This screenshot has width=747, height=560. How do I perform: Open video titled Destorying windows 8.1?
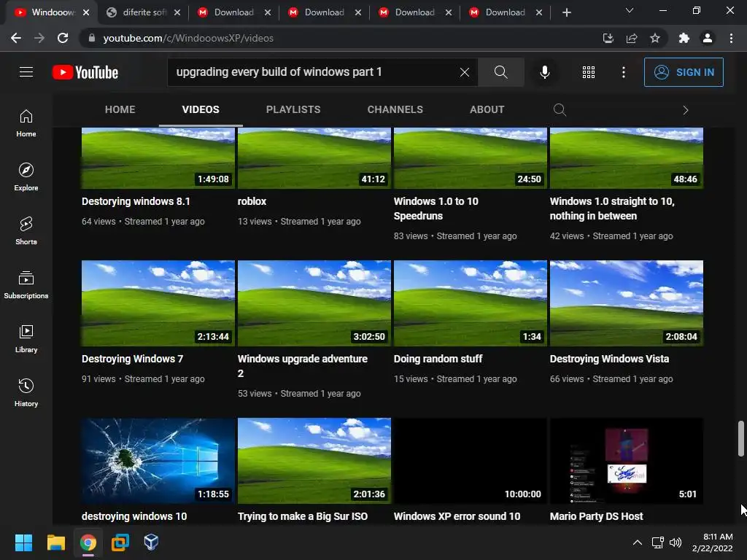[136, 201]
